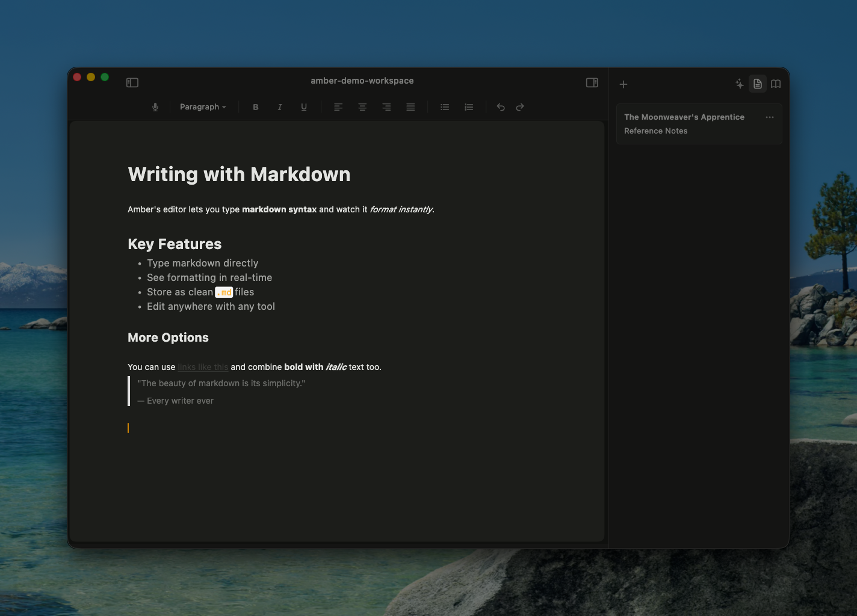Redo the last edit

(x=519, y=106)
